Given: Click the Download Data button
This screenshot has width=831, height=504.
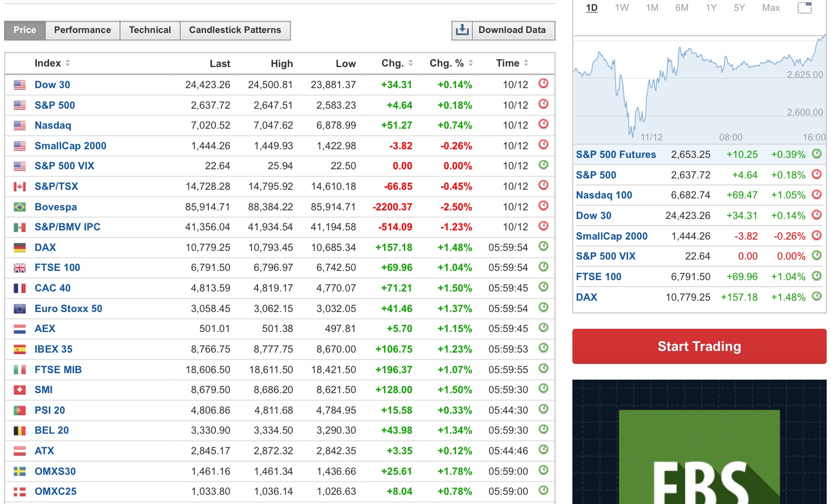Looking at the screenshot, I should click(504, 30).
